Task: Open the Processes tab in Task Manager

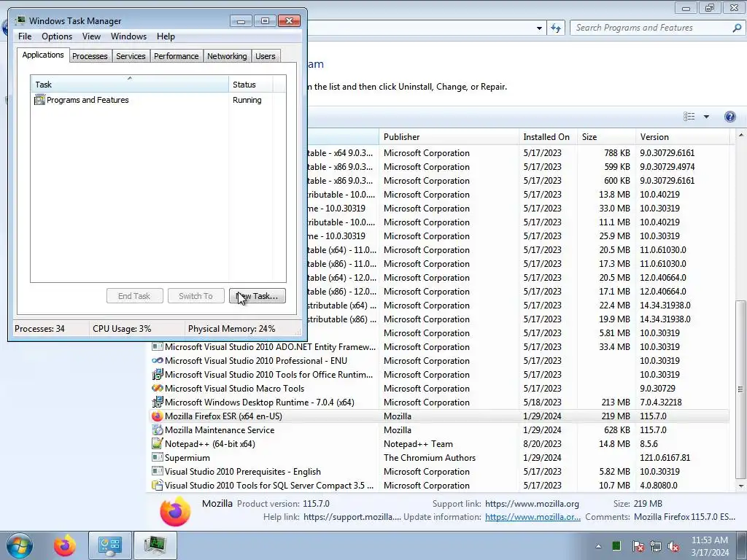Action: [x=90, y=56]
